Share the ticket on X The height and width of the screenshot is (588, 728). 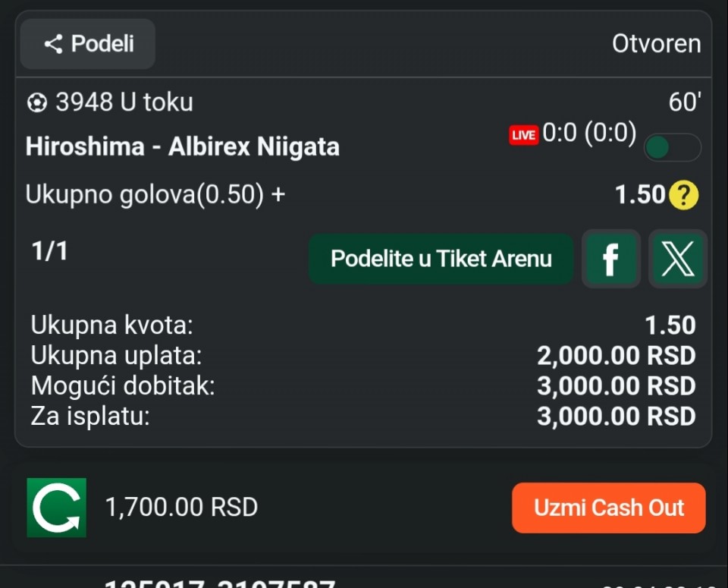[x=677, y=259]
